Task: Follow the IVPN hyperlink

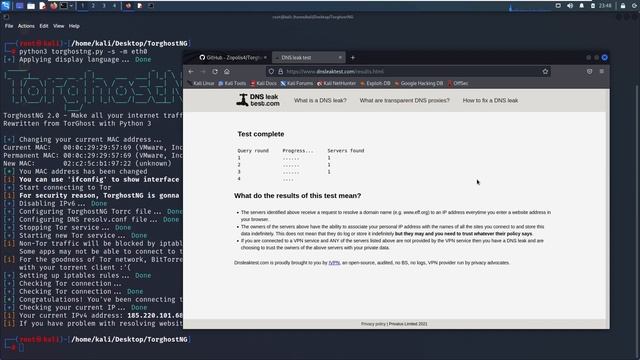Action: (334, 263)
